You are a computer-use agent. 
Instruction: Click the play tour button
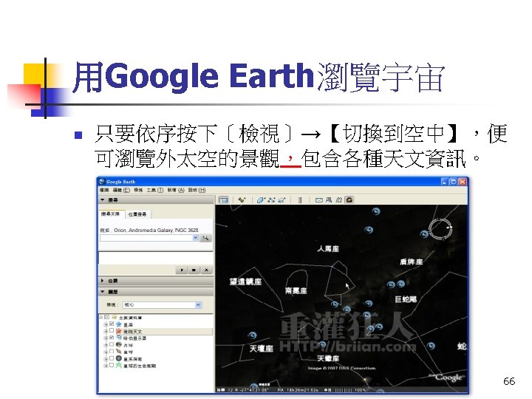(x=182, y=270)
